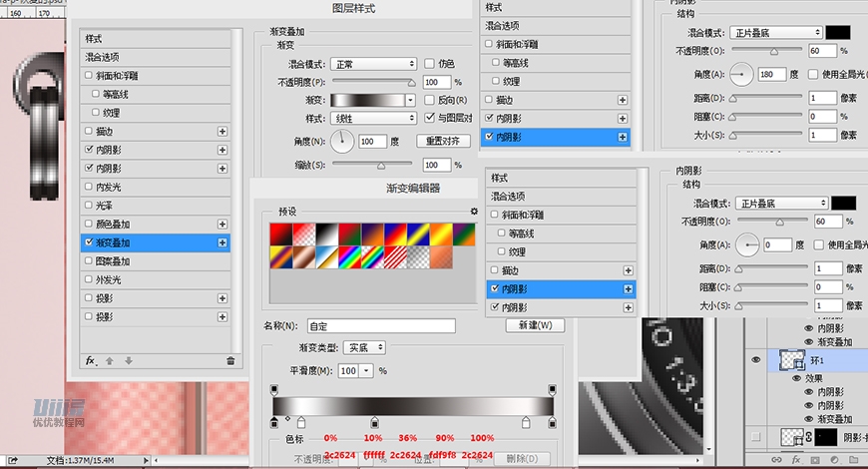Select the red-to-green gradient preset
This screenshot has height=469, width=868.
(349, 234)
